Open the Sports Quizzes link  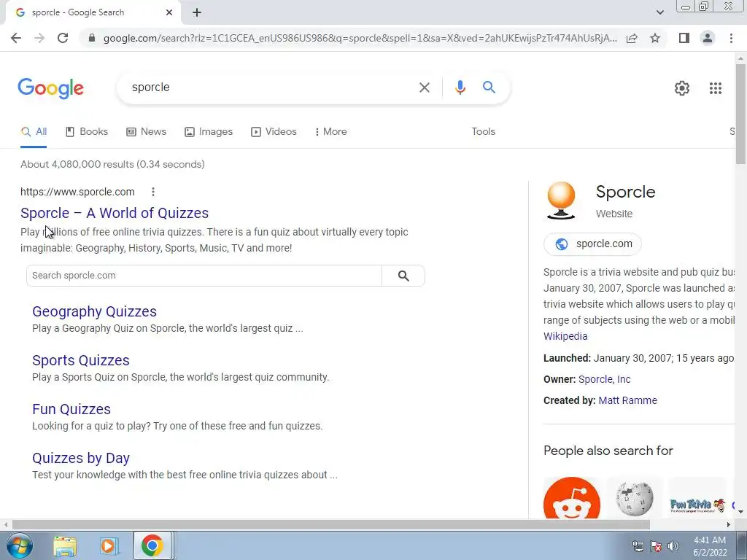pyautogui.click(x=80, y=360)
